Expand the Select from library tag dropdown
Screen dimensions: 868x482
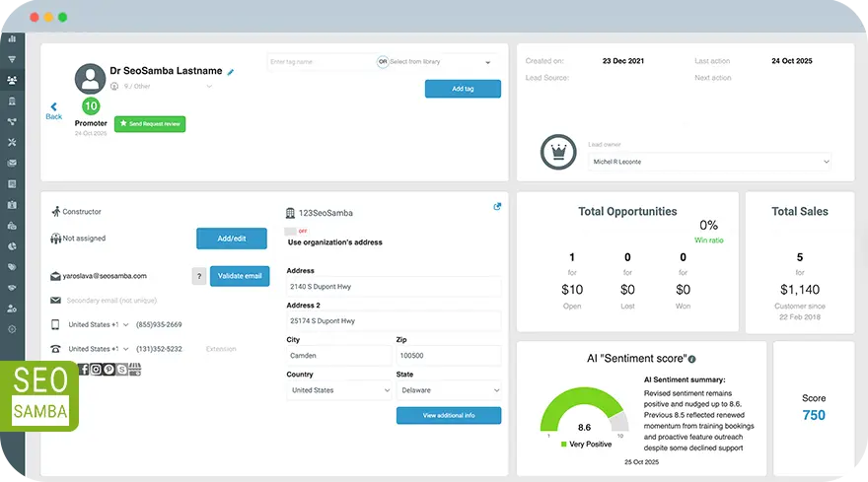(440, 62)
